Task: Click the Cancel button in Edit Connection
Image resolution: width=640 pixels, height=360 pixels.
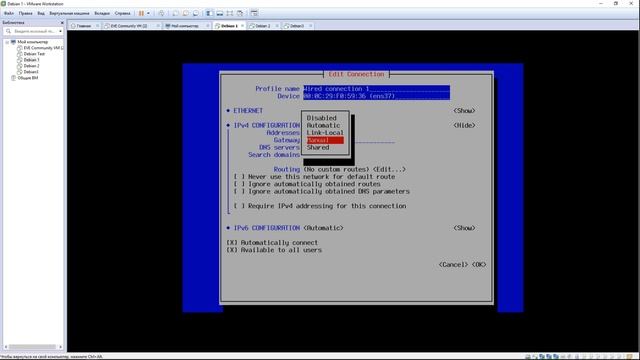Action: (453, 265)
